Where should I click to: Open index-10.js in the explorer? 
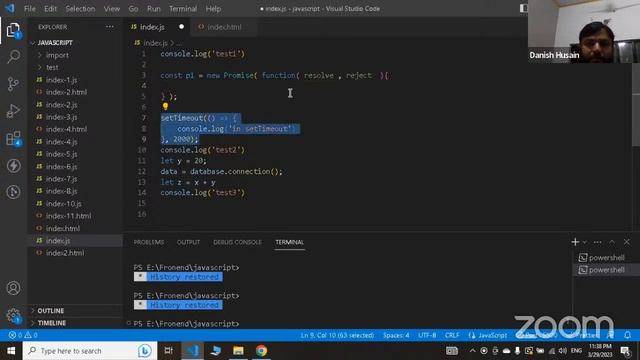[x=63, y=204]
